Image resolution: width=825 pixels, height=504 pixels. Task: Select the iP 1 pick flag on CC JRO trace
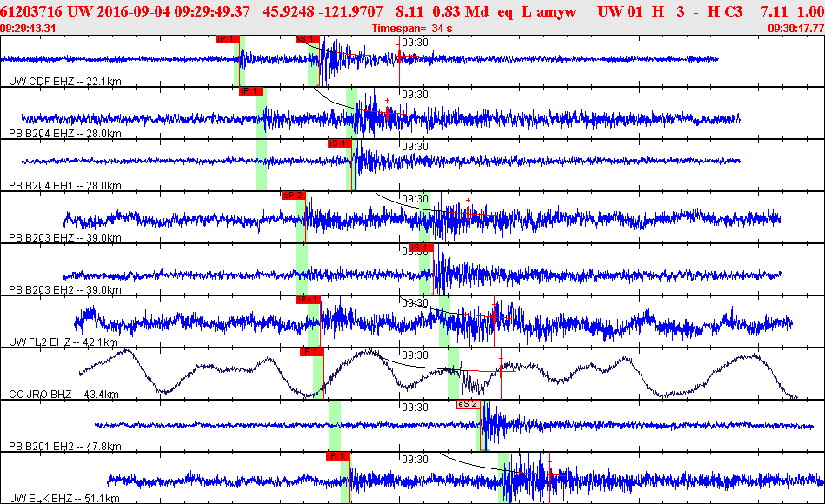pyautogui.click(x=311, y=351)
